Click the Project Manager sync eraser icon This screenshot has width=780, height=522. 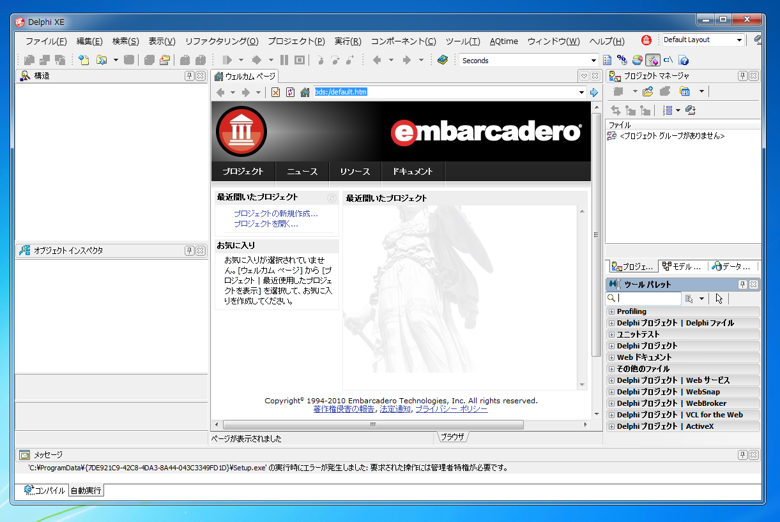(x=690, y=110)
